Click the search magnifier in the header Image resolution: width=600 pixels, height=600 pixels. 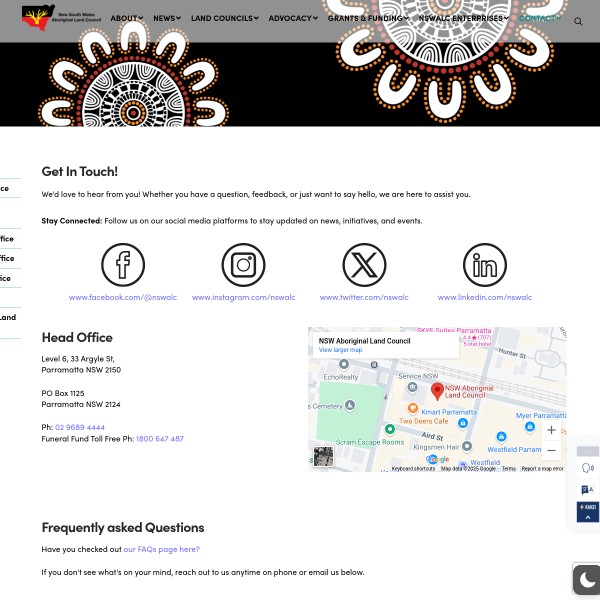(x=578, y=20)
